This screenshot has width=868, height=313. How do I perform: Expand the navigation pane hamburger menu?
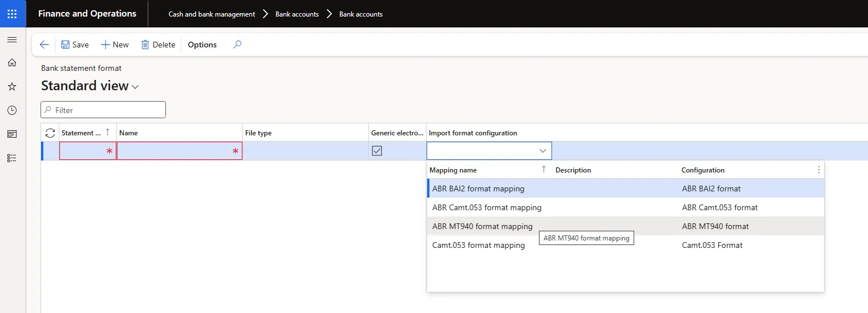point(12,40)
